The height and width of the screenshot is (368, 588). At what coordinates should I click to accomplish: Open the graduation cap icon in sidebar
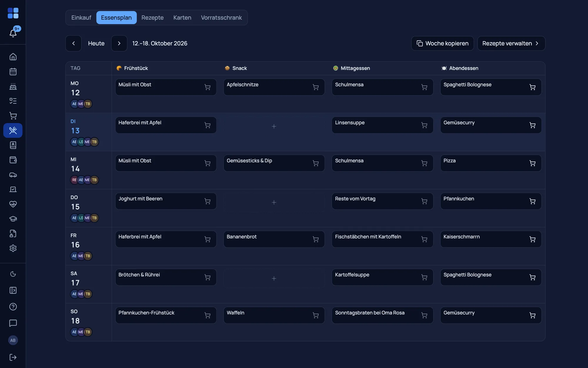[x=13, y=219]
